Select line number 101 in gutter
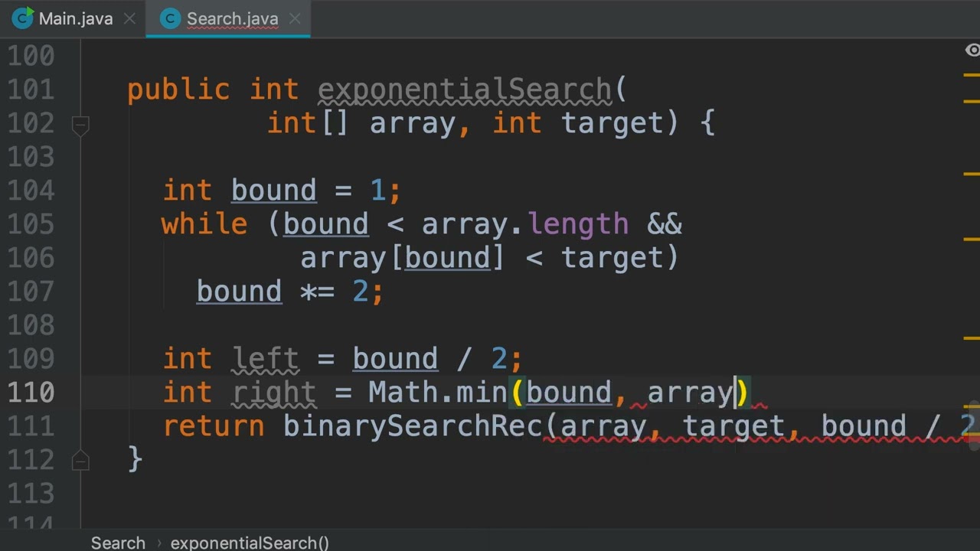 coord(31,90)
